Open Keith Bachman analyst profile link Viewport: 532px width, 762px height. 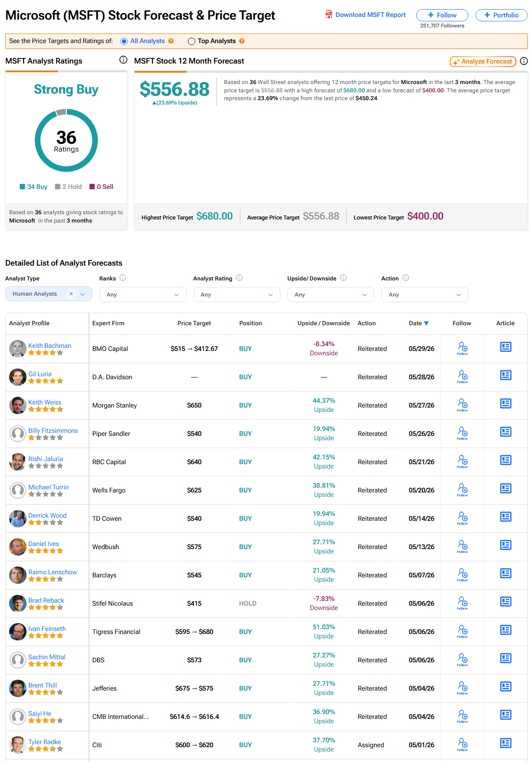coord(50,346)
